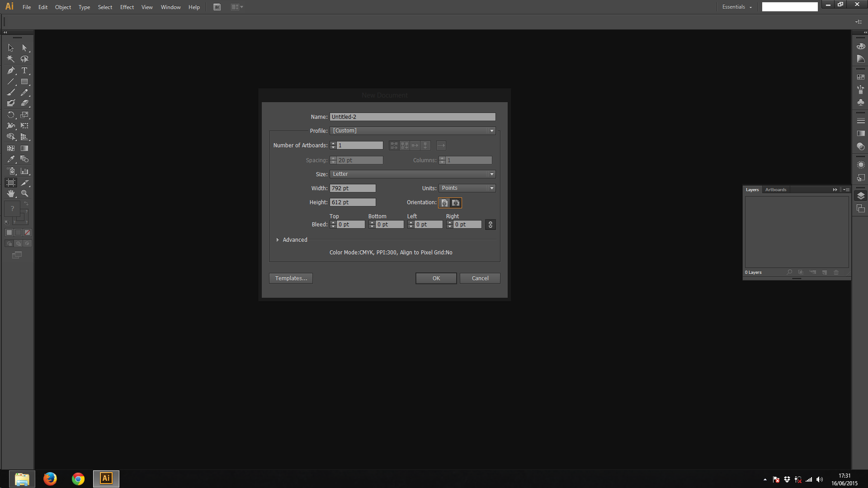Viewport: 868px width, 488px height.
Task: Open the Appearance panel icon
Action: [861, 165]
